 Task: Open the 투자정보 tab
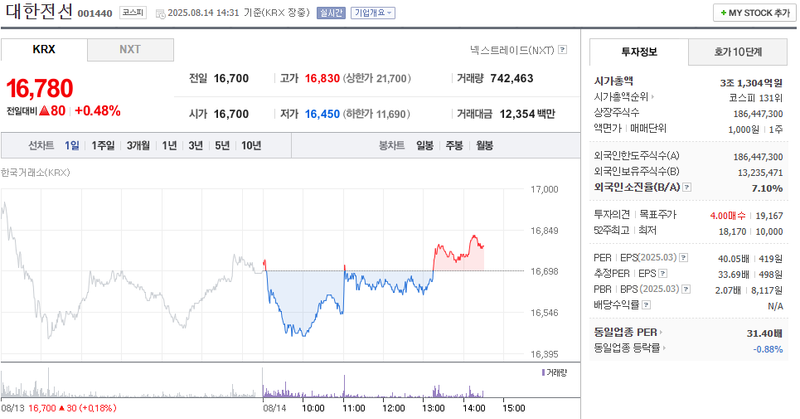click(639, 52)
